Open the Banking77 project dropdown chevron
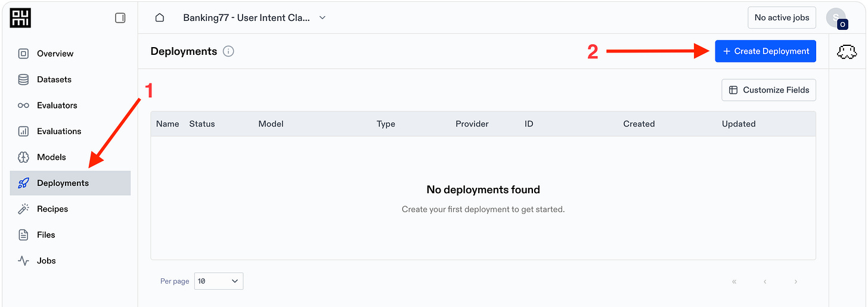 [323, 18]
